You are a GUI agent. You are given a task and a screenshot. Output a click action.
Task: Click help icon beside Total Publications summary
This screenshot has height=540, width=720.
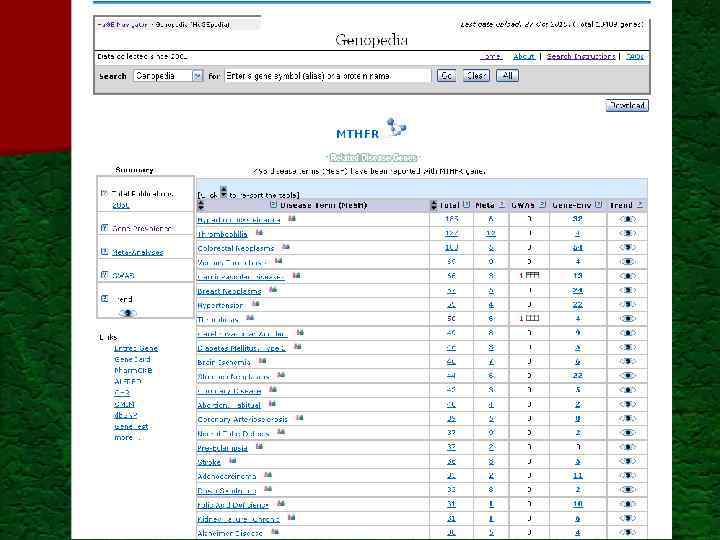click(x=104, y=193)
